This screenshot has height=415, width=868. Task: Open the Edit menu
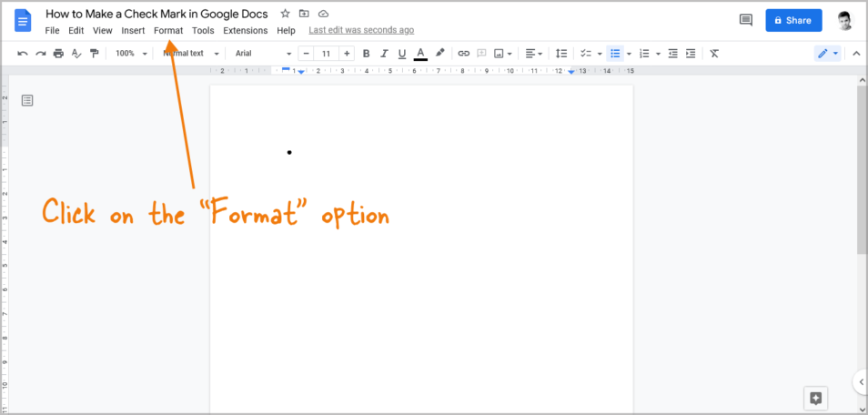pos(76,30)
